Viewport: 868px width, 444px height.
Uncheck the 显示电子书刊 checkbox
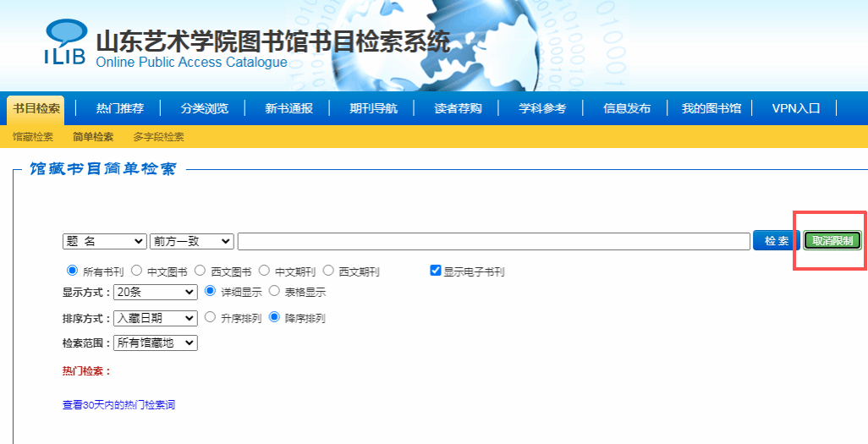(436, 271)
